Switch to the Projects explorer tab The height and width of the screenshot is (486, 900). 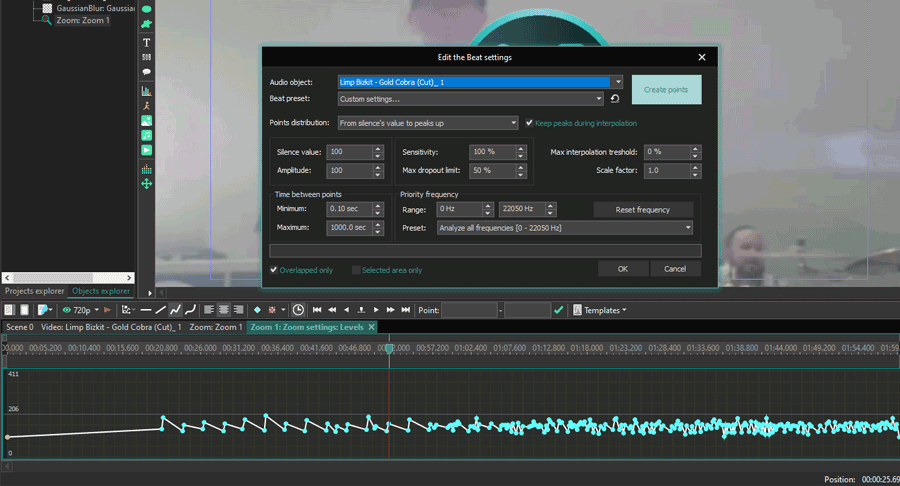[34, 291]
